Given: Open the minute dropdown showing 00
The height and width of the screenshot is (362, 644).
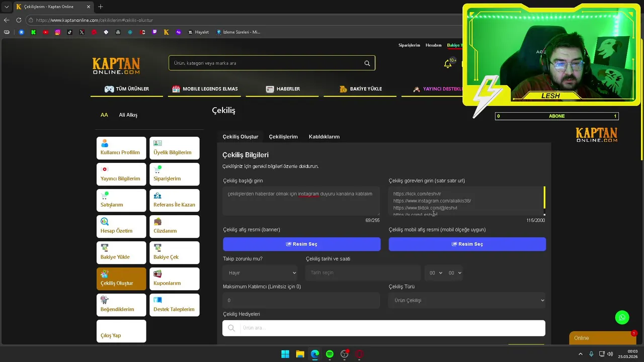Looking at the screenshot, I should (x=454, y=273).
